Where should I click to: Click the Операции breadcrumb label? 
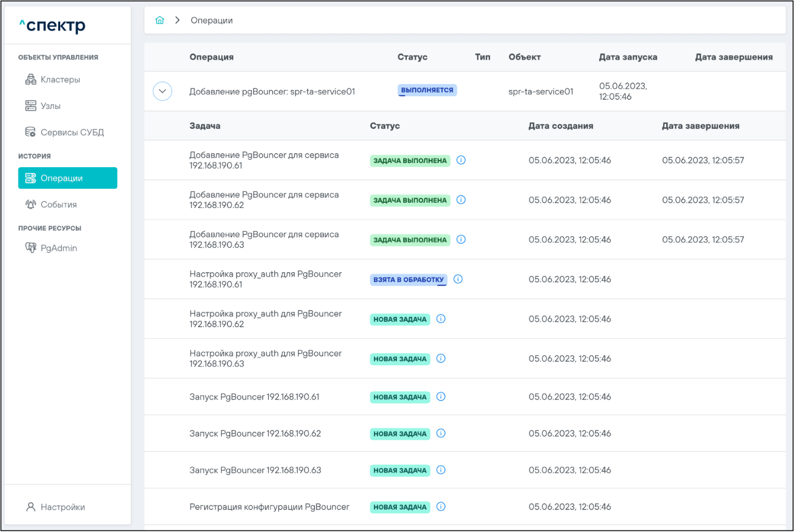[x=211, y=20]
